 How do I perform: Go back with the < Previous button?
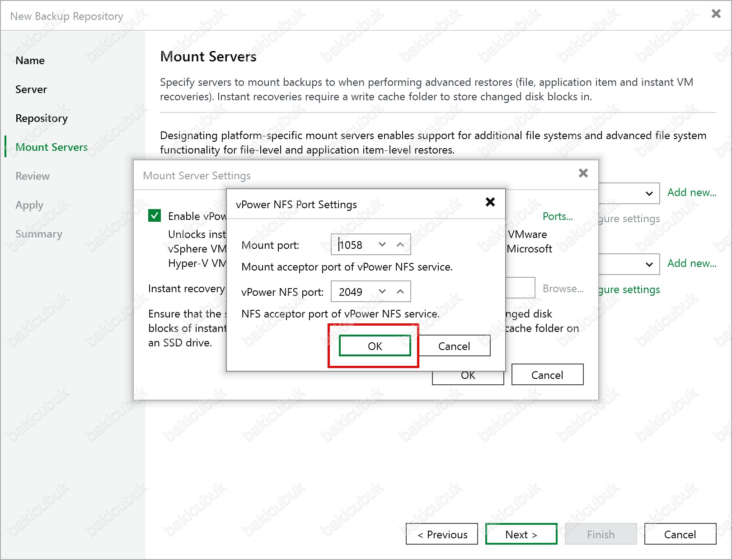coord(441,534)
